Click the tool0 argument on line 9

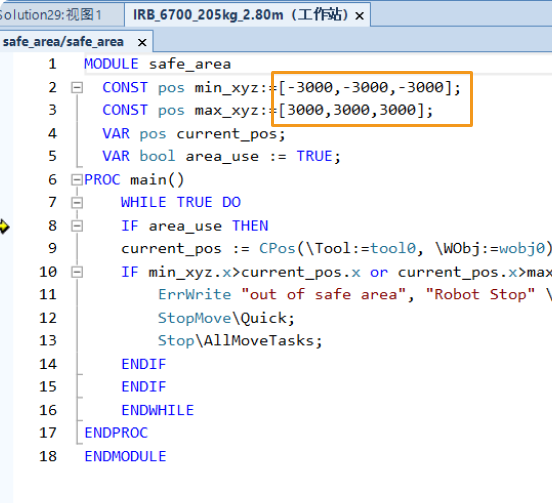[393, 249]
